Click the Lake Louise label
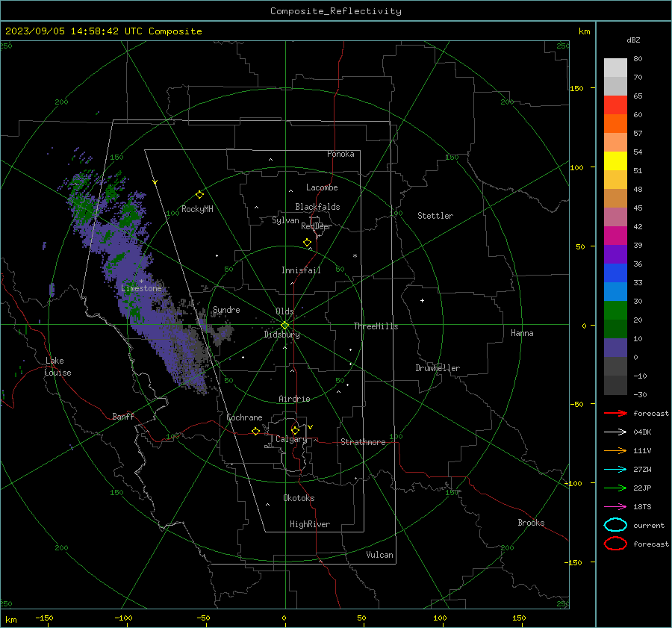672x628 pixels. [57, 367]
